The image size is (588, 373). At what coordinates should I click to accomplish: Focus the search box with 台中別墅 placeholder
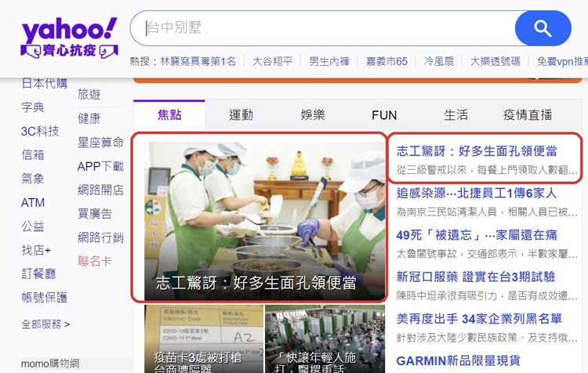point(322,28)
